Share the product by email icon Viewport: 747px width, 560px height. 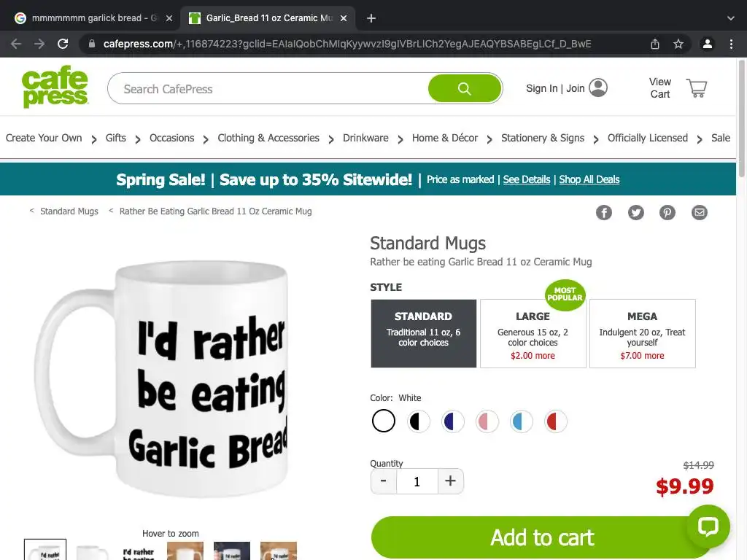pyautogui.click(x=700, y=212)
